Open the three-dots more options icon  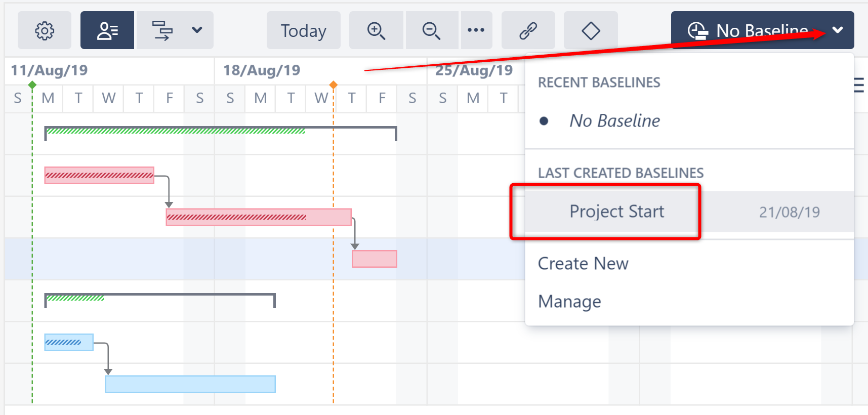[x=476, y=30]
